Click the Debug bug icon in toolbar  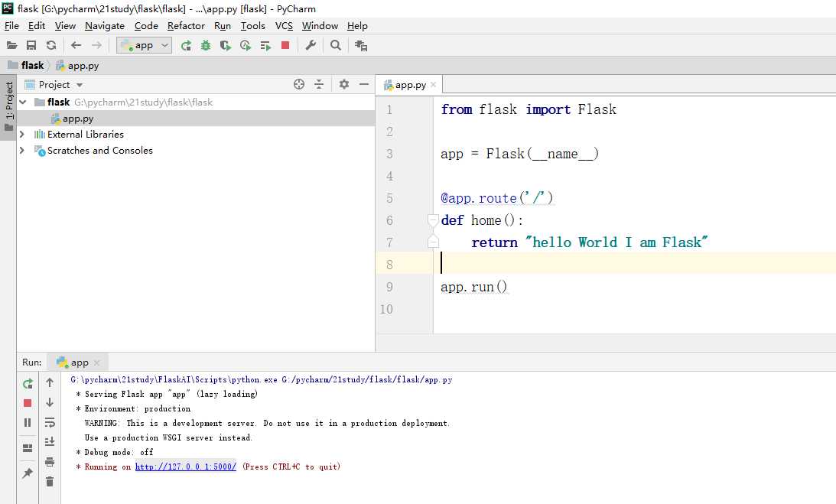point(206,45)
